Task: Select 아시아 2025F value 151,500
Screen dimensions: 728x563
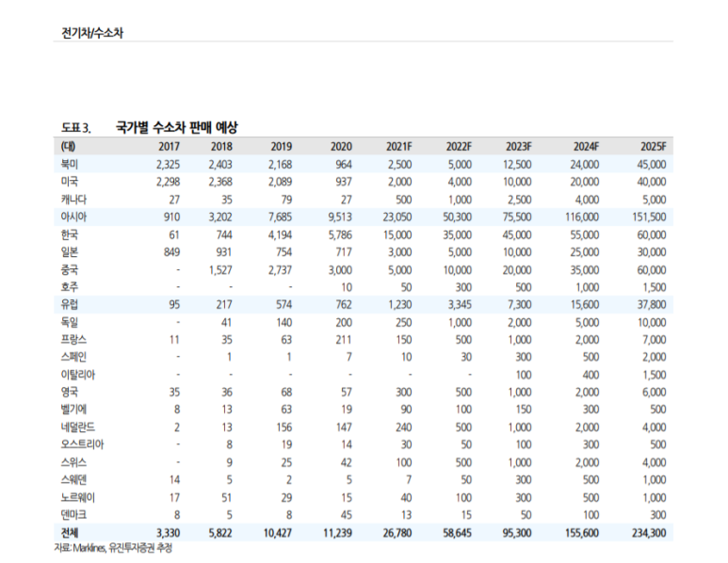Action: click(650, 217)
